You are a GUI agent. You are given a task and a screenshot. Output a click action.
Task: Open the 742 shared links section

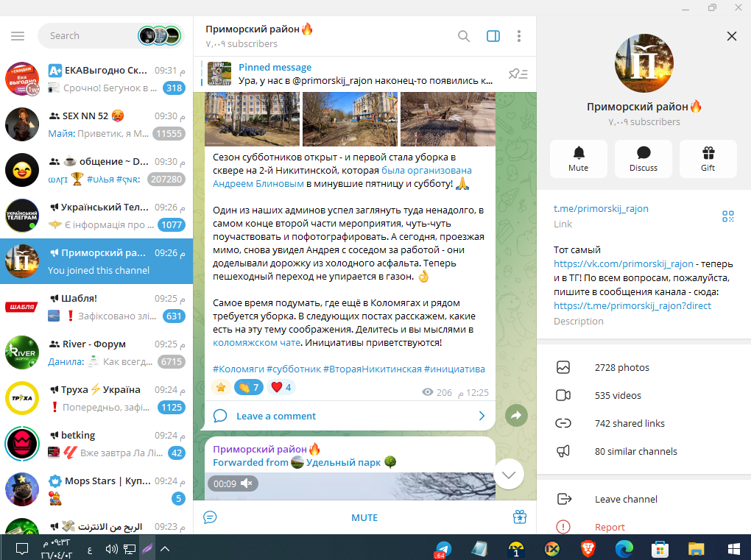point(644,423)
